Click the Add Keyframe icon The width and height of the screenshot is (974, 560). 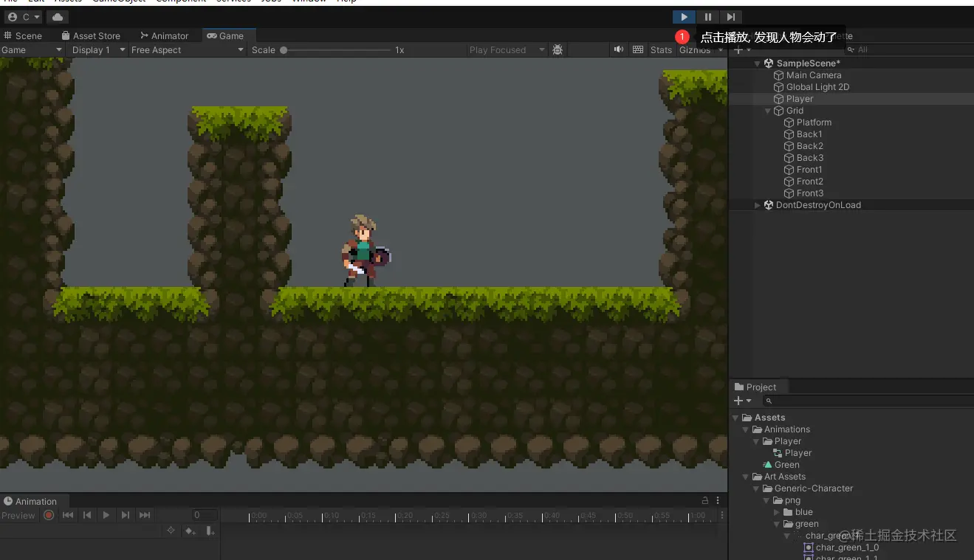coord(190,530)
